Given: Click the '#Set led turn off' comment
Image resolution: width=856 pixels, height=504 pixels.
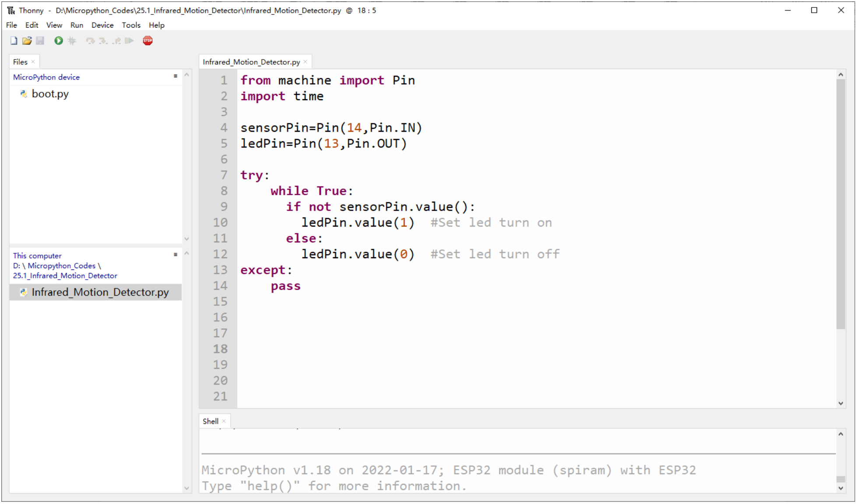Looking at the screenshot, I should [x=495, y=254].
